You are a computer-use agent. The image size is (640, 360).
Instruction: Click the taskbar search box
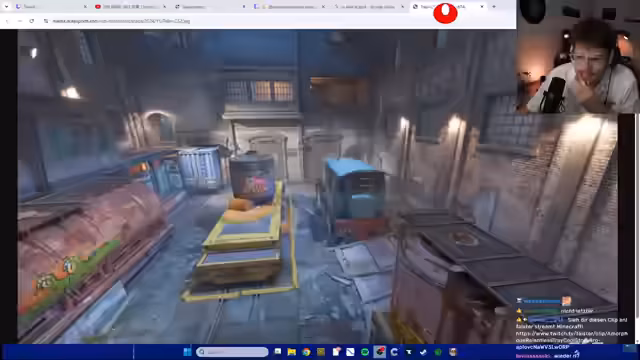(x=232, y=352)
